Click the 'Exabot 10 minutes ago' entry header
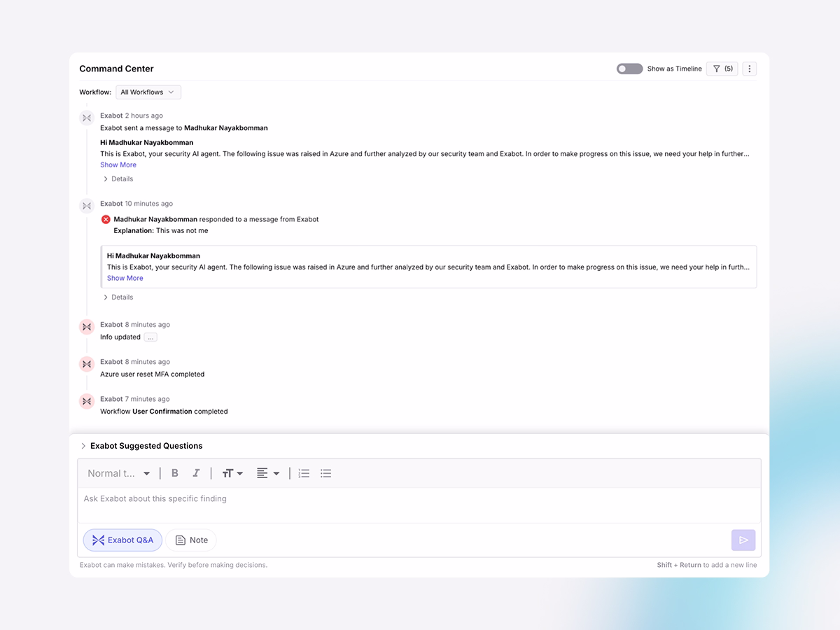This screenshot has width=840, height=630. [x=136, y=204]
